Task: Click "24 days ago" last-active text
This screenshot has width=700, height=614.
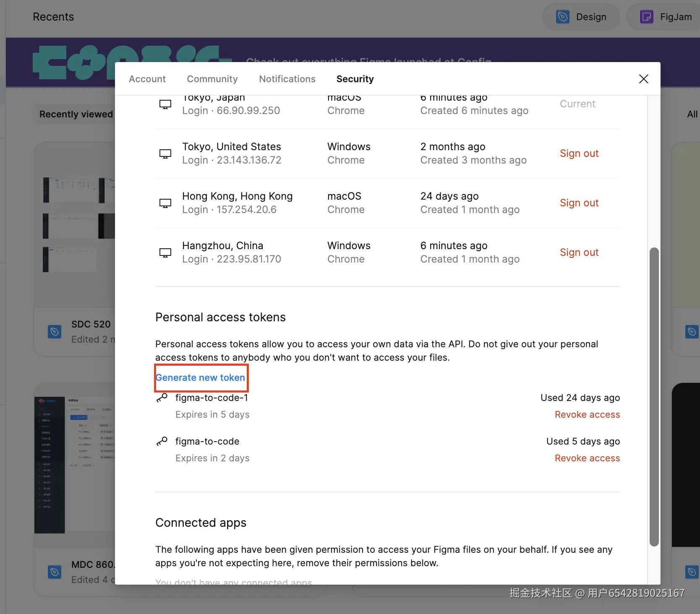Action: click(x=449, y=196)
